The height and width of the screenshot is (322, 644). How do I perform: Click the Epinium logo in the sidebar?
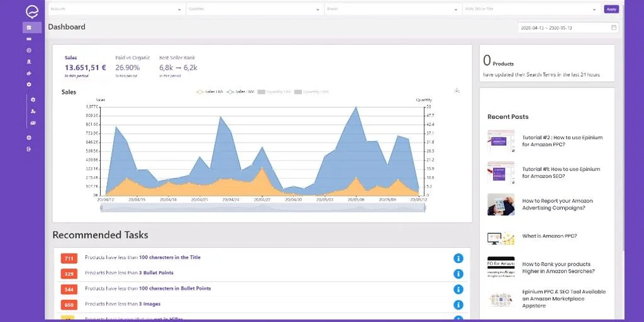tap(31, 11)
